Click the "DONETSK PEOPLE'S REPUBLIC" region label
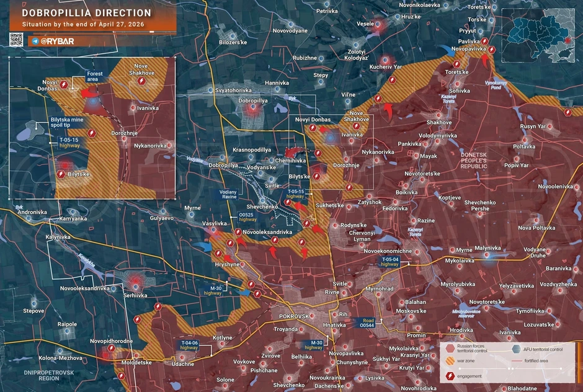583x392 pixels. tap(474, 161)
